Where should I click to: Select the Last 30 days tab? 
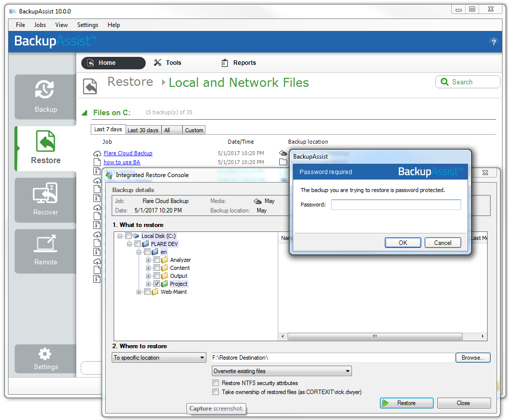coord(143,130)
